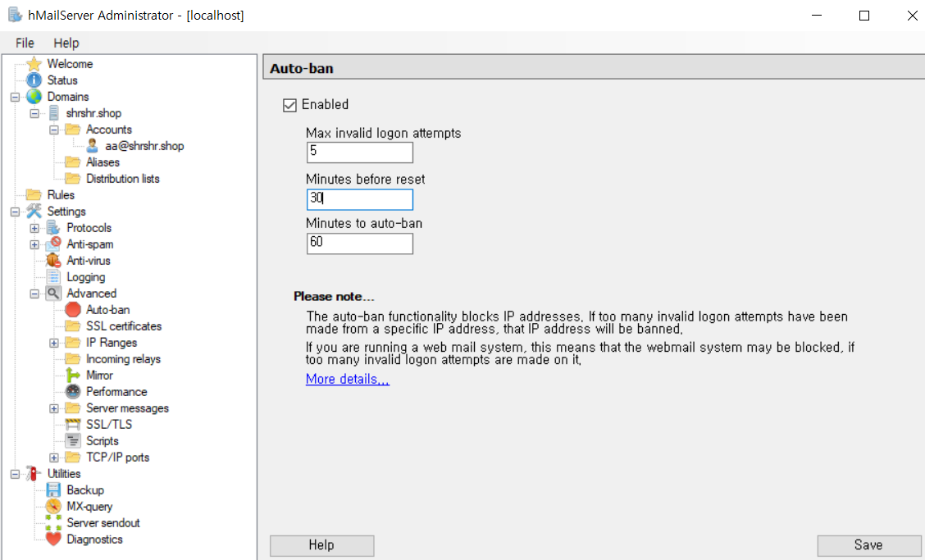Select the 'aa@shrshr.shop' account label
The width and height of the screenshot is (925, 560).
[x=144, y=146]
